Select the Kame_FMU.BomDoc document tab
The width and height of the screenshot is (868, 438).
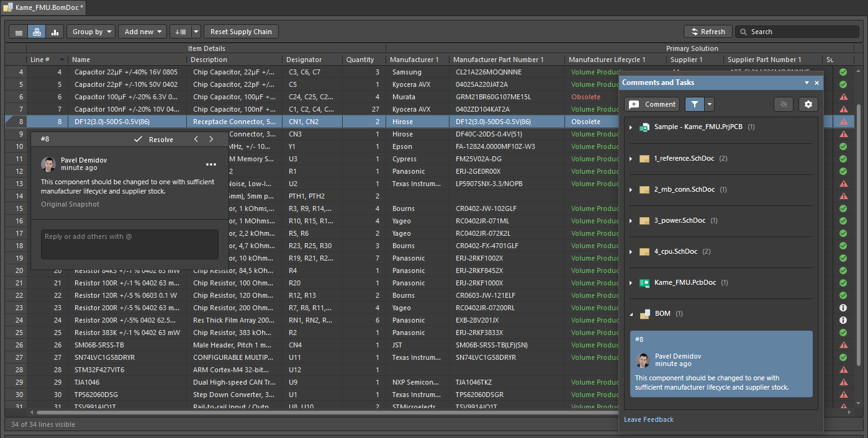point(43,7)
